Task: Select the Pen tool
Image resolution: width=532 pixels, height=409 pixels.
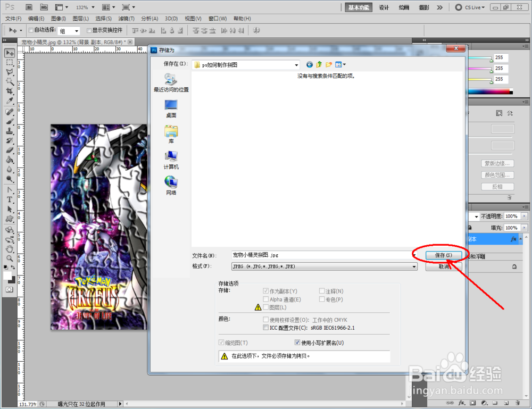Action: (10, 190)
